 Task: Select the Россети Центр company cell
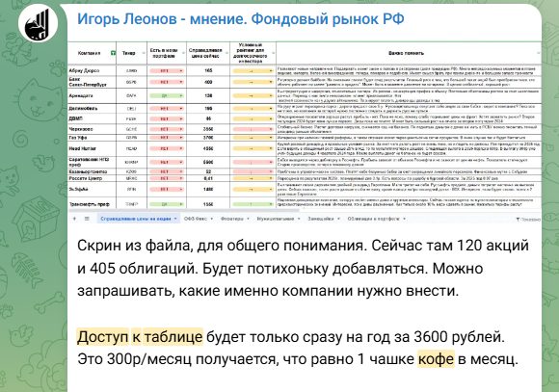pyautogui.click(x=92, y=178)
